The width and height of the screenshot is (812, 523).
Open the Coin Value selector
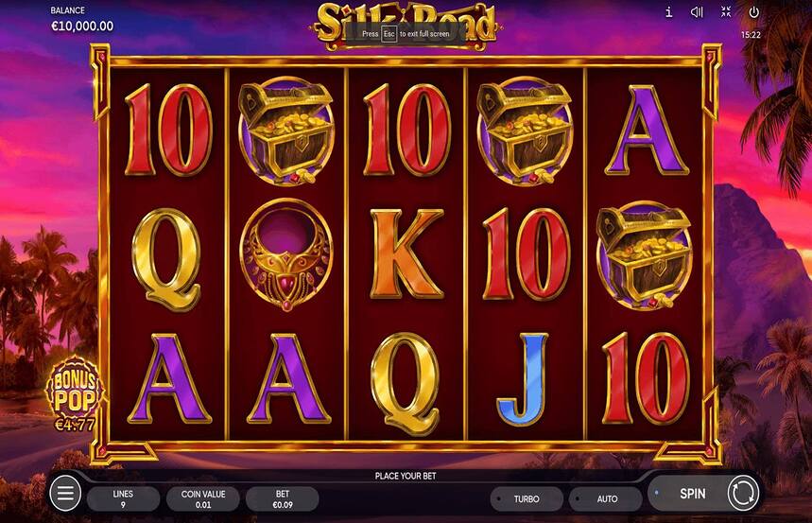[203, 498]
